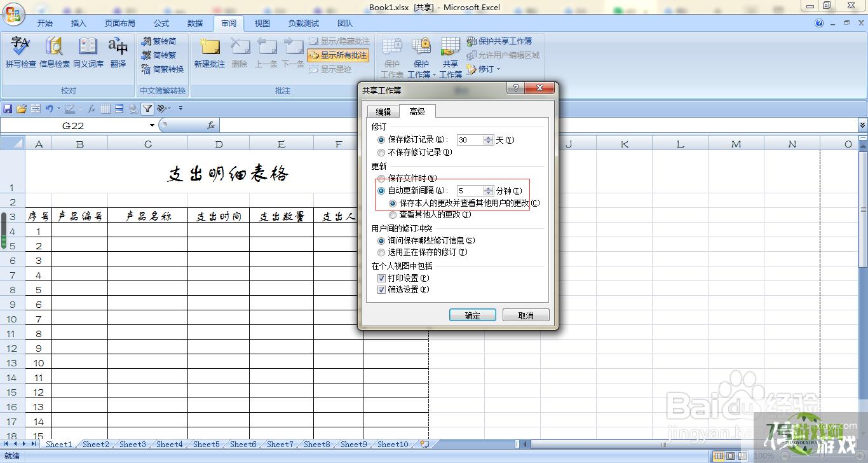The height and width of the screenshot is (463, 868).
Task: Open the 视图 ribbon tab
Action: (x=262, y=24)
